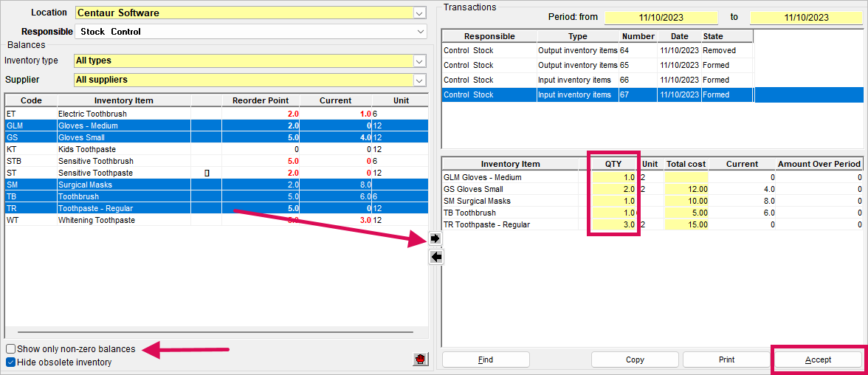Edit the Period to date field
868x375 pixels.
point(806,17)
